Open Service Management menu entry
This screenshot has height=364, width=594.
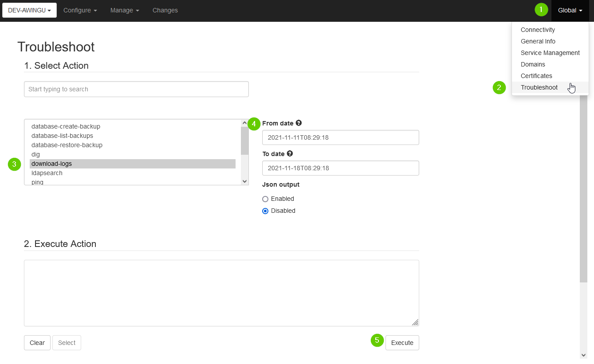550,53
